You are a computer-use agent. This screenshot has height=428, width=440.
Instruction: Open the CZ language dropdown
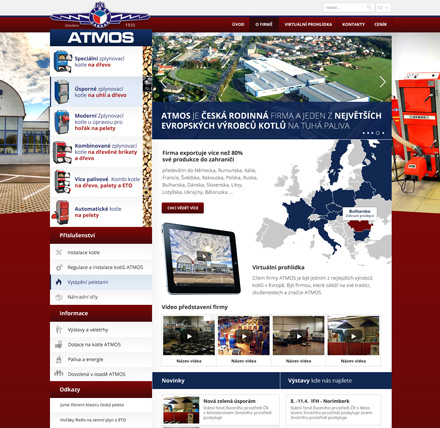point(383,7)
